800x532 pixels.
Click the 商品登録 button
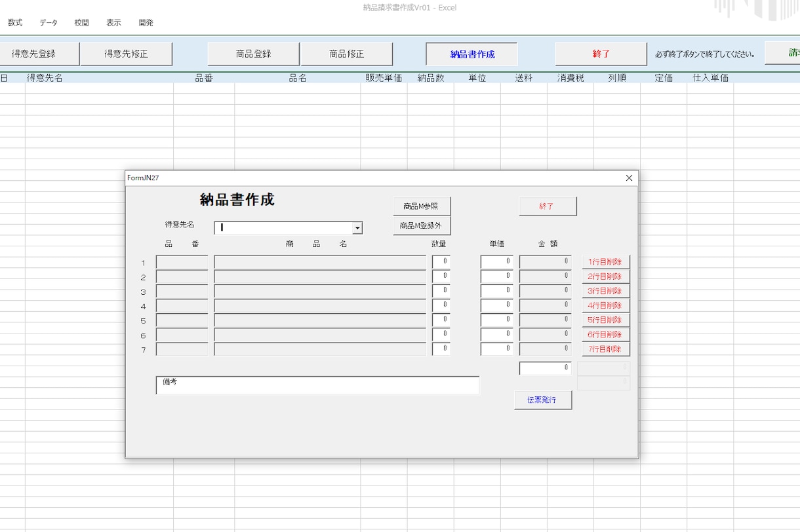pyautogui.click(x=253, y=54)
